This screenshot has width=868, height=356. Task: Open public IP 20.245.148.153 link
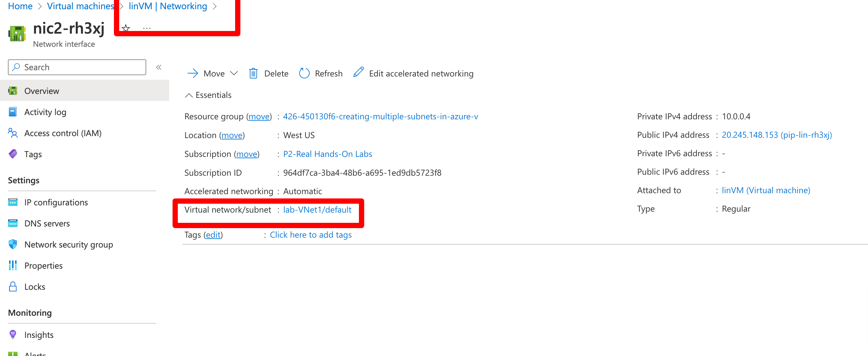coord(777,134)
